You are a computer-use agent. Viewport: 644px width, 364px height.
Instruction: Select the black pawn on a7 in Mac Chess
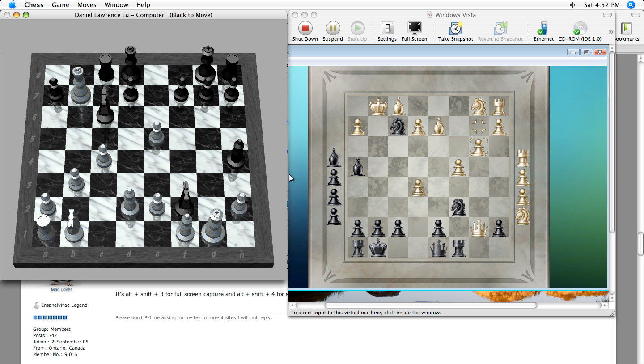pos(55,89)
